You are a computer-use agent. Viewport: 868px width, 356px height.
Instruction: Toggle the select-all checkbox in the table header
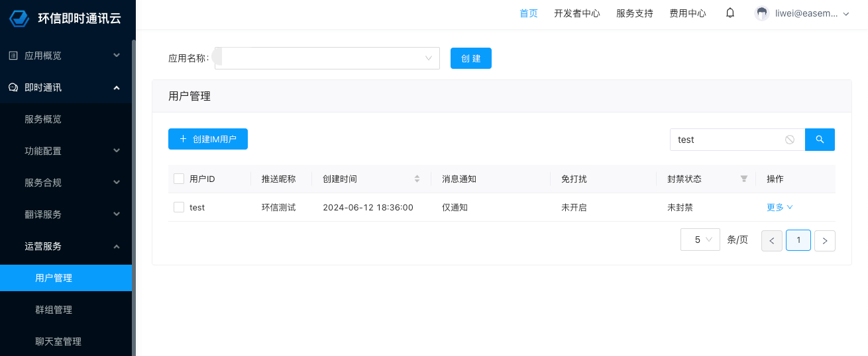pos(179,179)
